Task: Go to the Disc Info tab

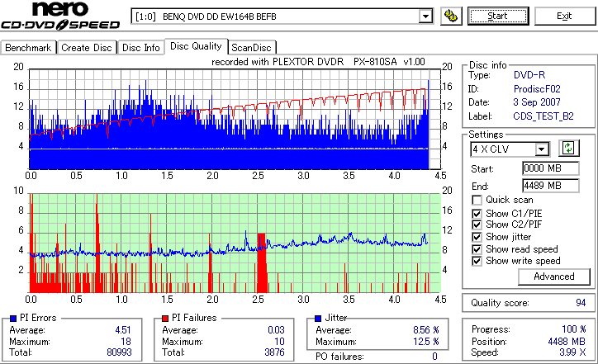Action: pos(140,48)
